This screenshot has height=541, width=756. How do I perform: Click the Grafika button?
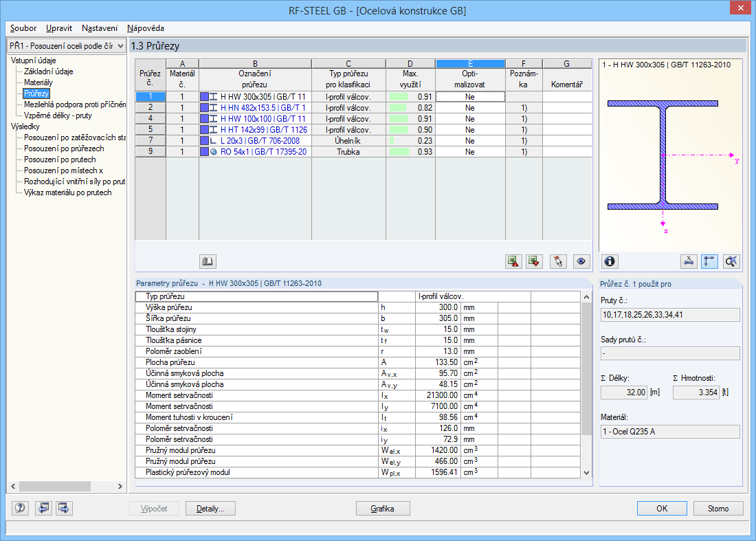click(x=383, y=509)
